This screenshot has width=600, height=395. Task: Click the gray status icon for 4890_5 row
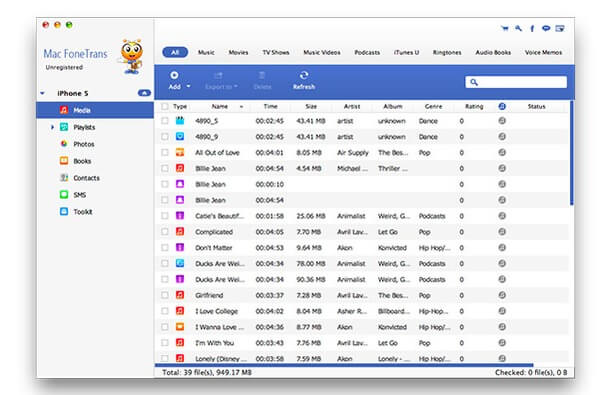coord(502,121)
